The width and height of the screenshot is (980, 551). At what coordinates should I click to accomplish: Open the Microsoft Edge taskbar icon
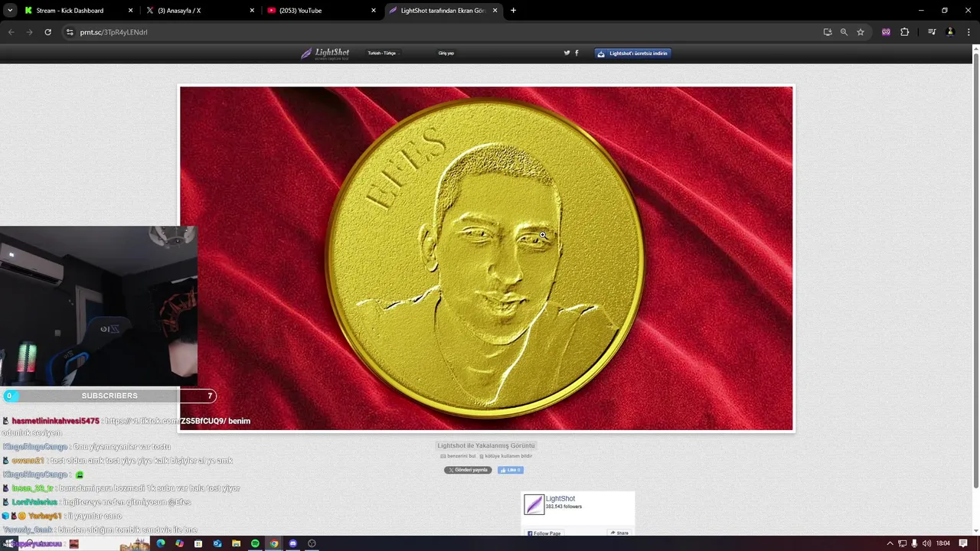(x=160, y=543)
